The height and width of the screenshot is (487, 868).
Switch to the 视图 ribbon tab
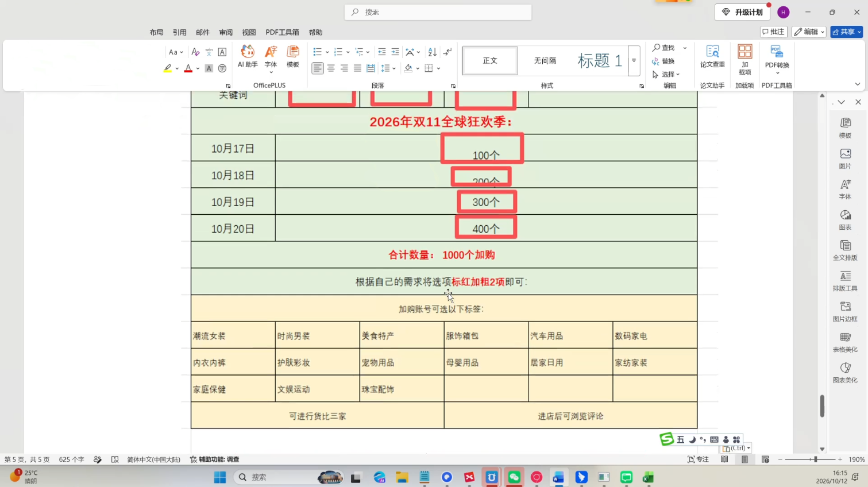pyautogui.click(x=249, y=32)
